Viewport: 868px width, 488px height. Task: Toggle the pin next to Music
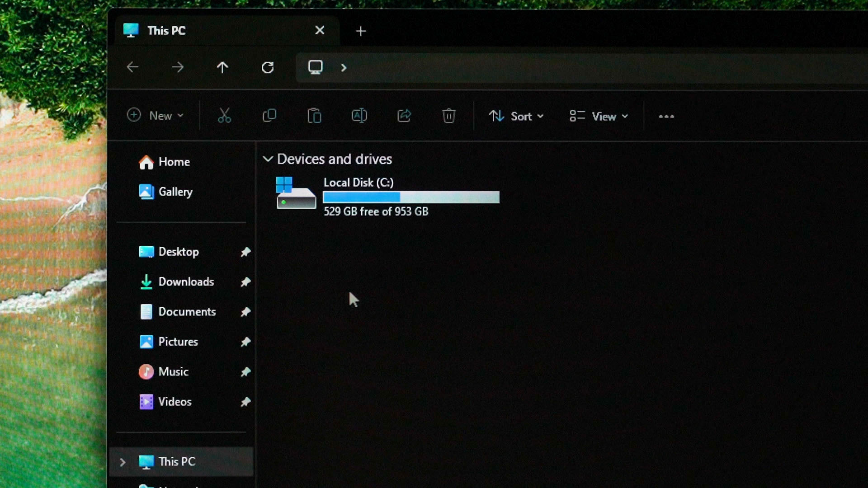245,372
